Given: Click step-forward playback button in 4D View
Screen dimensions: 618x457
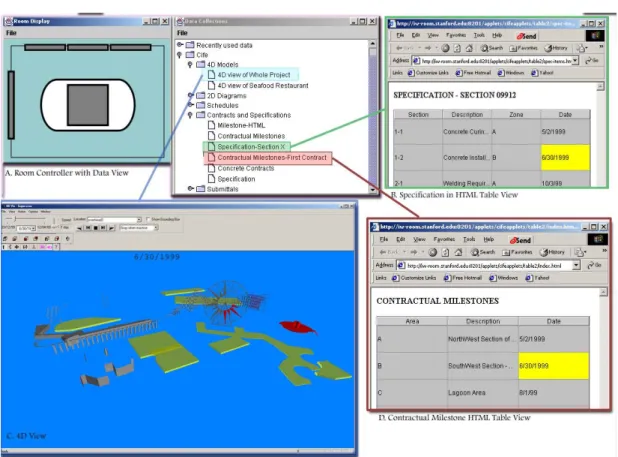Looking at the screenshot, I should point(103,228).
